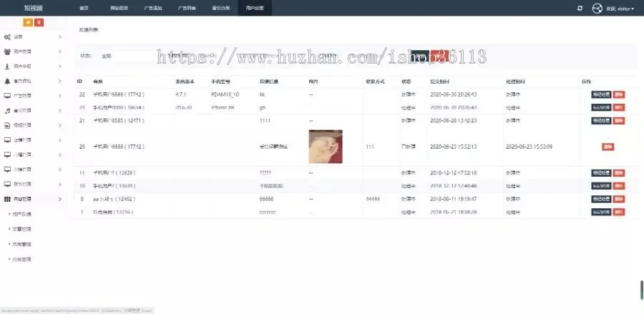Click the PDAM10_10 phone model cell

pos(225,94)
